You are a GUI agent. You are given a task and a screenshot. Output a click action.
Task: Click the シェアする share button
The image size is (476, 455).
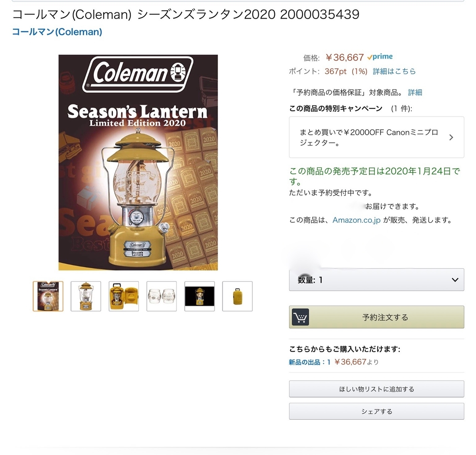(x=376, y=411)
